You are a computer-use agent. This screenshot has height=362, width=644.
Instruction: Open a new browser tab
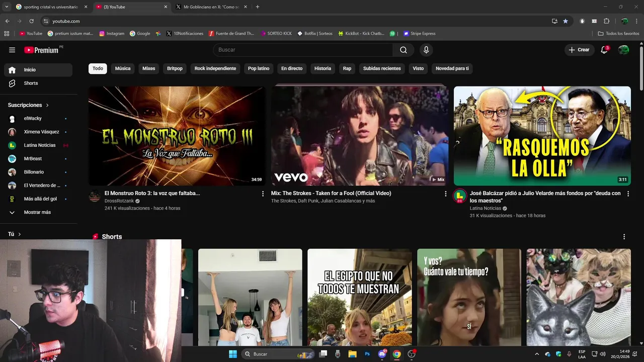coord(258,7)
